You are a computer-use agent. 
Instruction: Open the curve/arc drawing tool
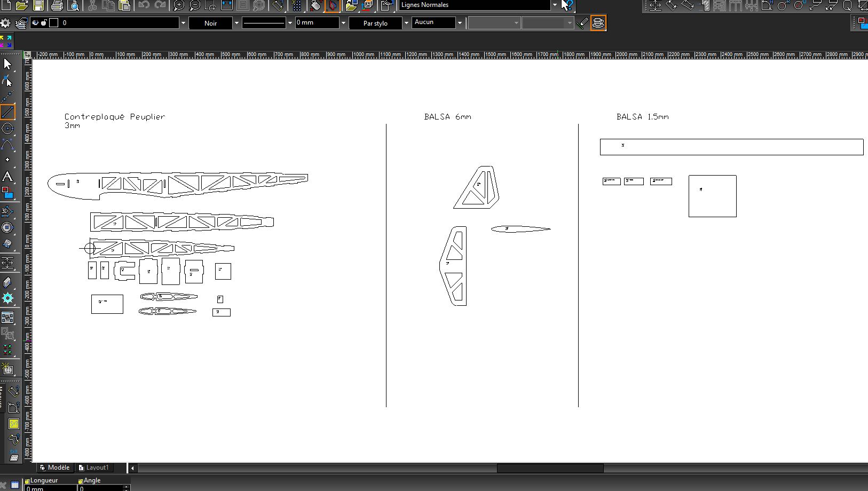(7, 144)
